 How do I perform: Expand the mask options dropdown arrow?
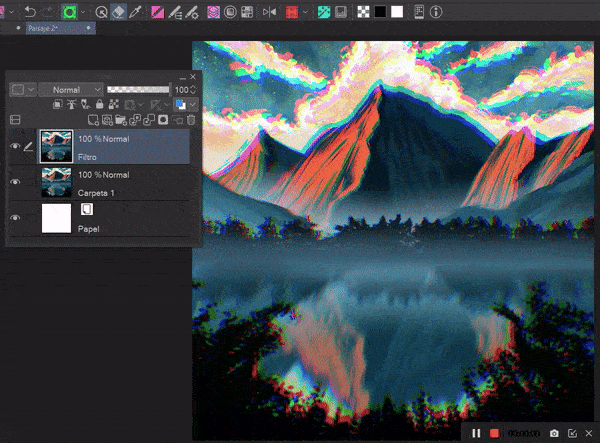pyautogui.click(x=141, y=104)
